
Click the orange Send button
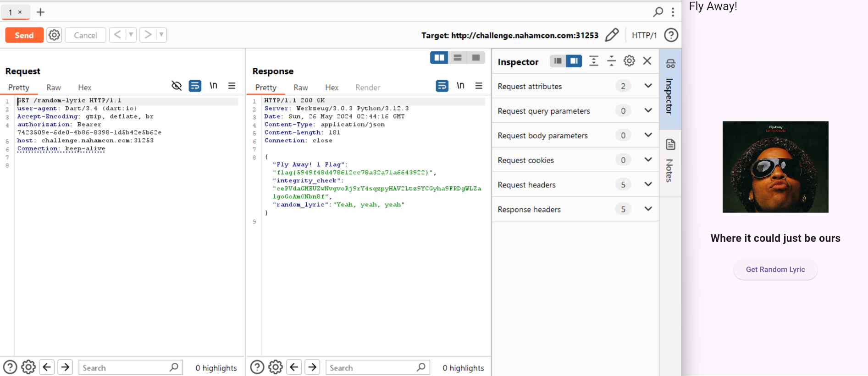[x=24, y=35]
